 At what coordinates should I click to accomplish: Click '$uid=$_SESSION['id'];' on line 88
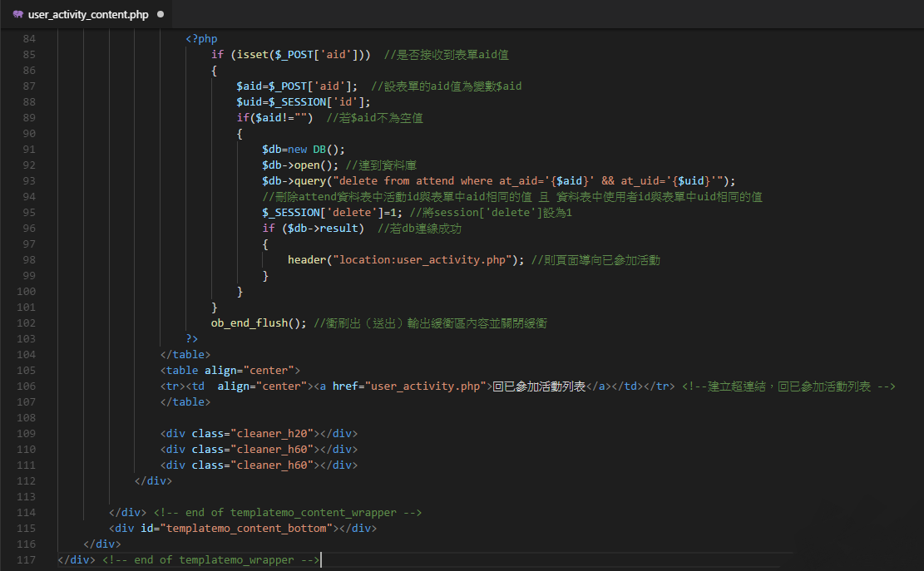304,102
